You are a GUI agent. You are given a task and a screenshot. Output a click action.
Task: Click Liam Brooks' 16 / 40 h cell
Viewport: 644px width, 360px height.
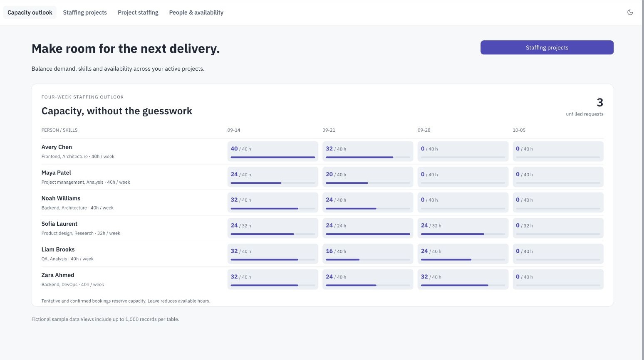pyautogui.click(x=368, y=254)
